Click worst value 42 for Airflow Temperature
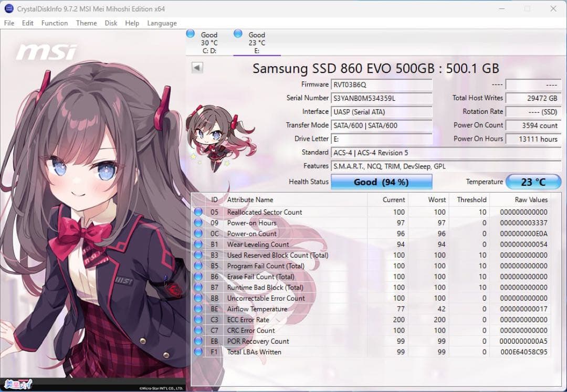Screen dimensions: 567x392 (x=442, y=309)
